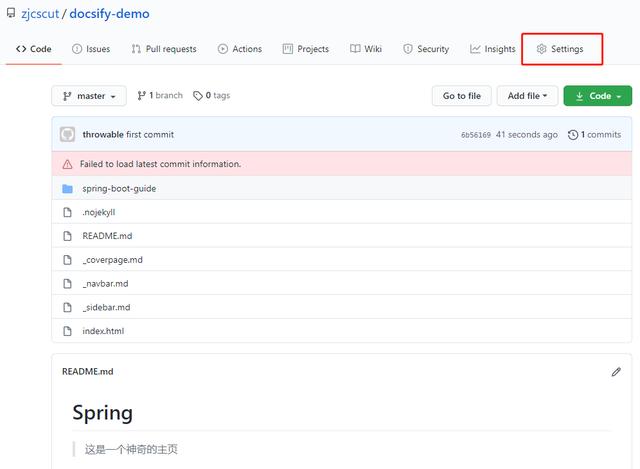640x469 pixels.
Task: Expand the Add file dropdown
Action: point(527,96)
